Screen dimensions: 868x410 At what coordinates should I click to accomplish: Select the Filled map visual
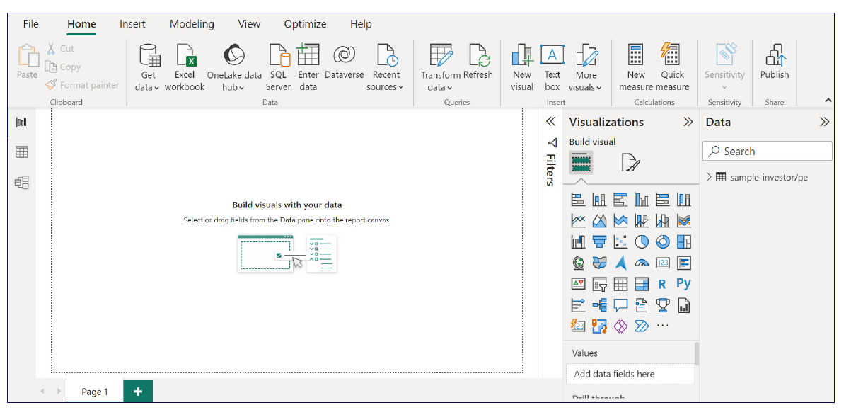coord(599,263)
